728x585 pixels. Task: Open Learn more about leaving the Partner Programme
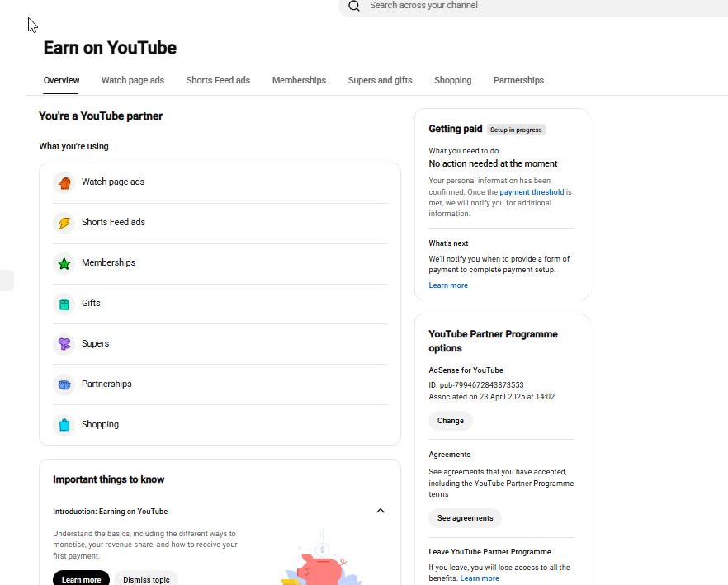point(480,578)
